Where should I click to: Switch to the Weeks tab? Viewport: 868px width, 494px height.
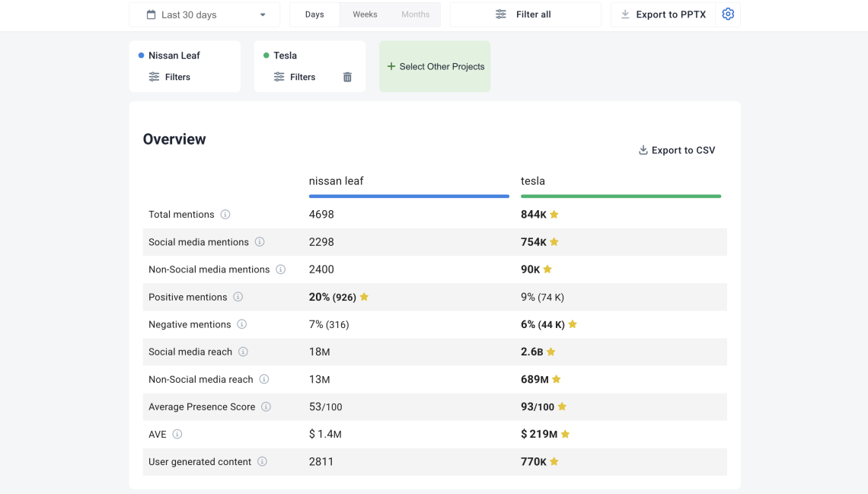click(x=365, y=14)
